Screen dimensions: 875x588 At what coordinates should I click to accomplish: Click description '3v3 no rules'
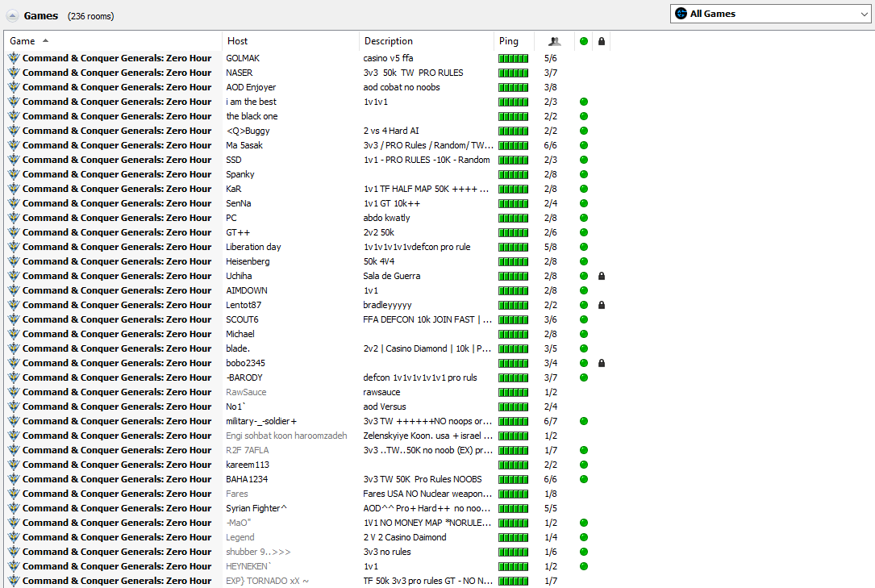pyautogui.click(x=387, y=551)
